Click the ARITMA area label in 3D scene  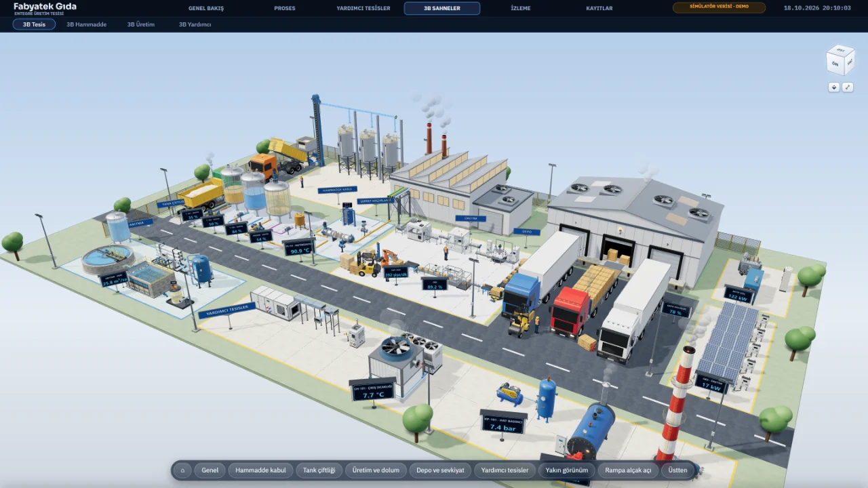click(140, 222)
